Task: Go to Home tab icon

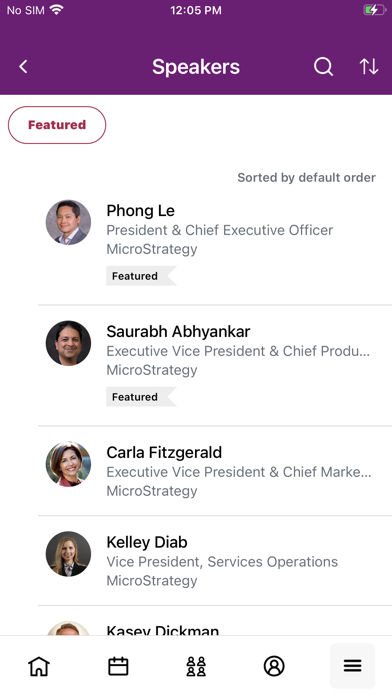Action: point(39,666)
